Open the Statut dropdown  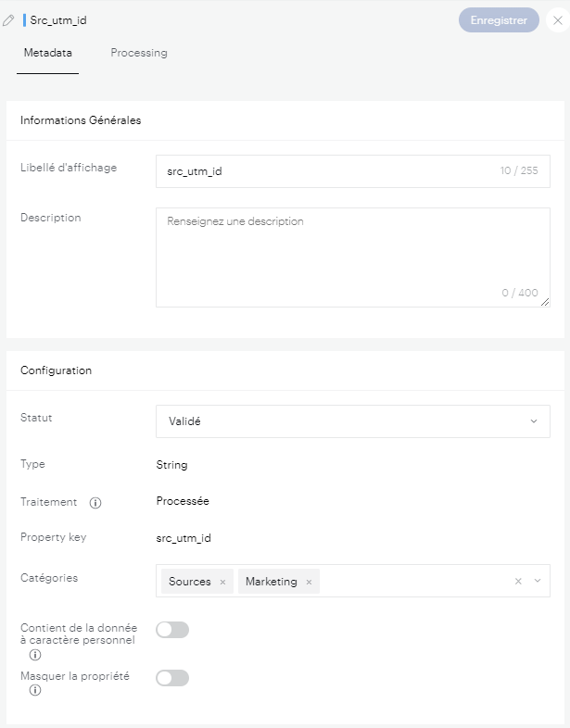click(x=352, y=421)
